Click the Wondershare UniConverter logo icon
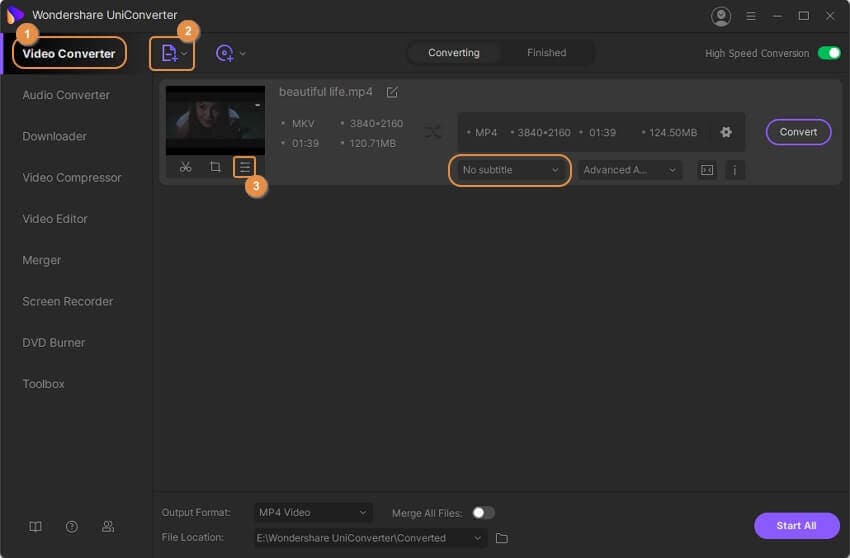Viewport: 850px width, 558px height. coord(15,15)
